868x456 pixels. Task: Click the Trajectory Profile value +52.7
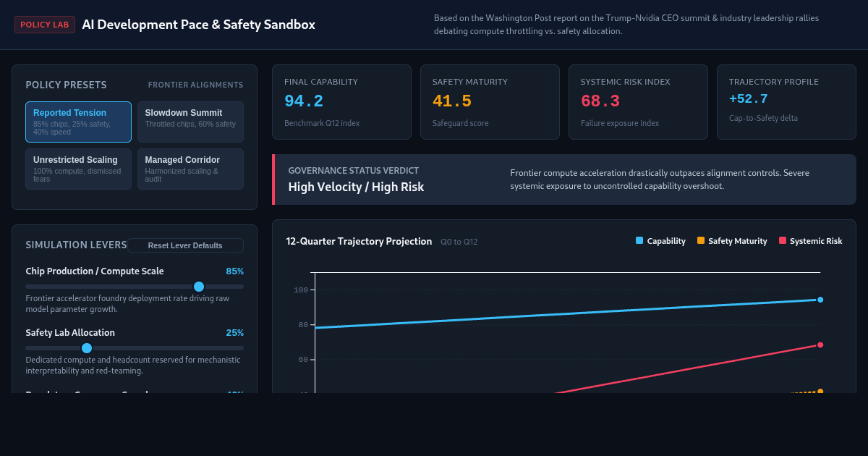[x=749, y=99]
